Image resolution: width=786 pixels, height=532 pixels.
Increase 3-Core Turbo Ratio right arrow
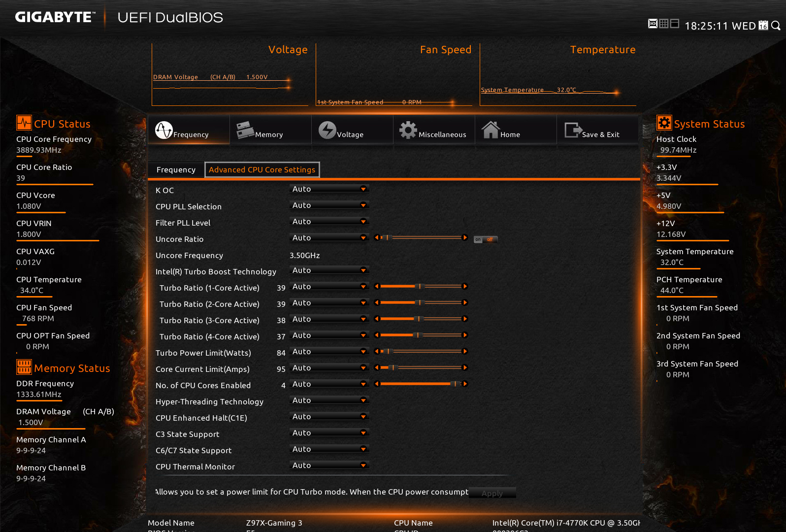coord(464,319)
